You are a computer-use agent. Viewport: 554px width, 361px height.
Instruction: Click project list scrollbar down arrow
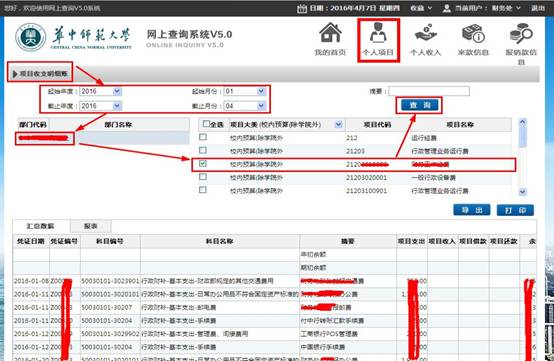523,191
